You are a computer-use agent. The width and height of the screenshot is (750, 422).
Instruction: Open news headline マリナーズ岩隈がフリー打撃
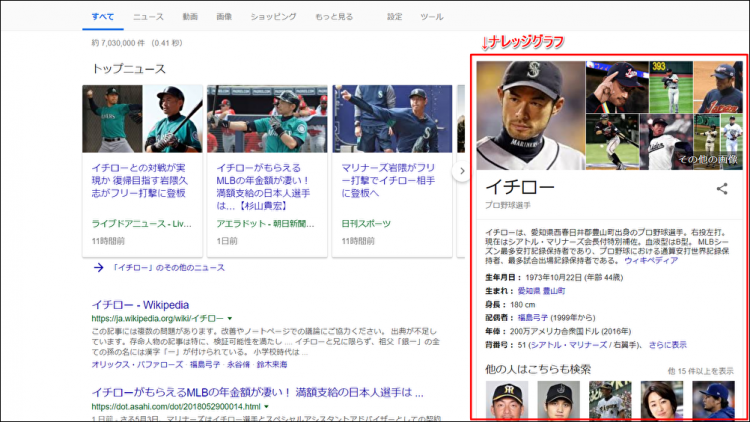pyautogui.click(x=388, y=180)
